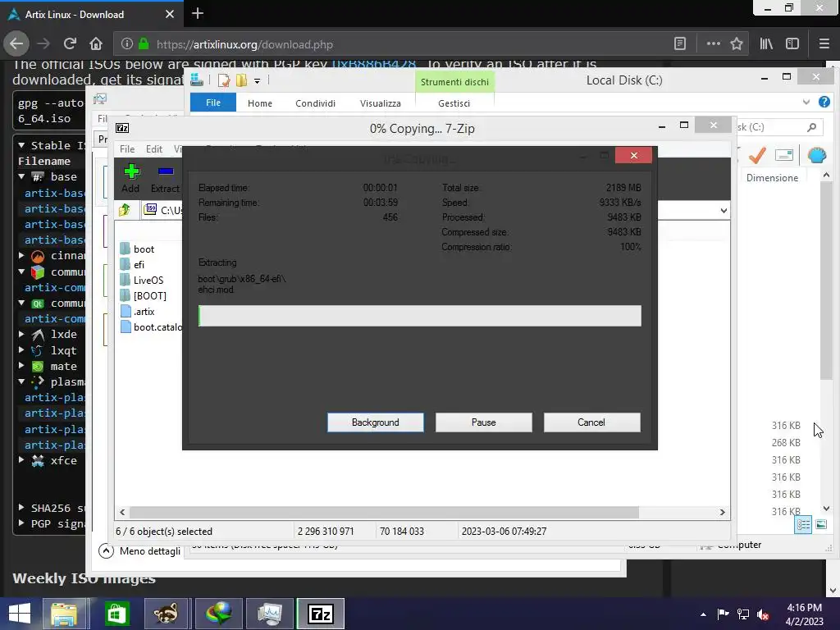
Task: Go to Firefox home page
Action: (96, 44)
